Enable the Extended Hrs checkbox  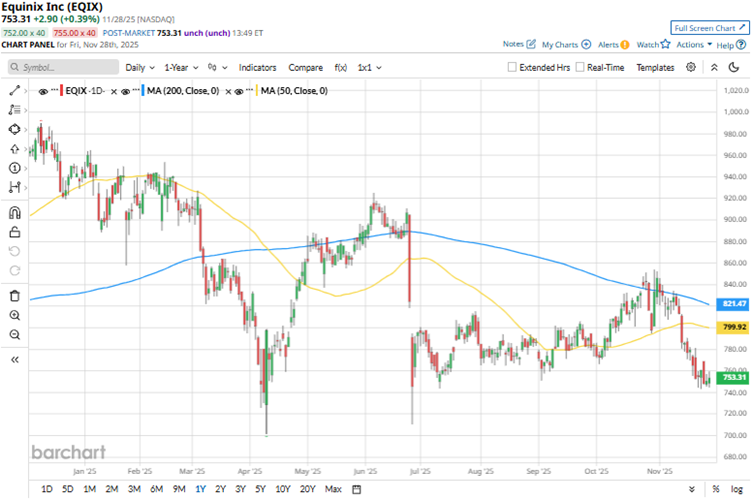[513, 68]
